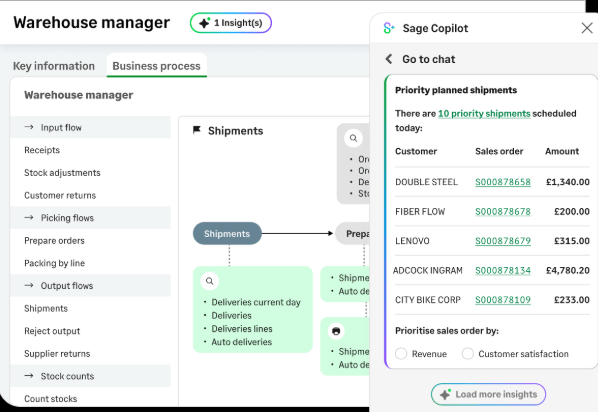Click the search icon in the green Deliveries box
598x412 pixels.
209,281
